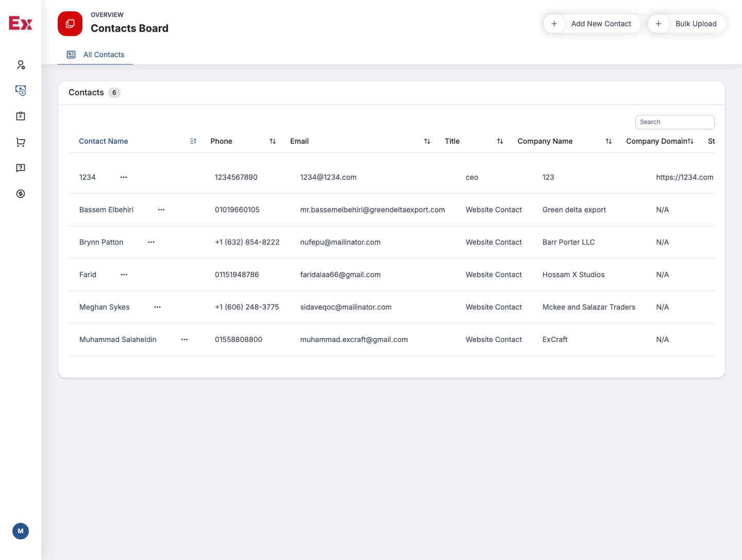Select contact name Brynn Patton
This screenshot has width=742, height=560.
[x=102, y=242]
